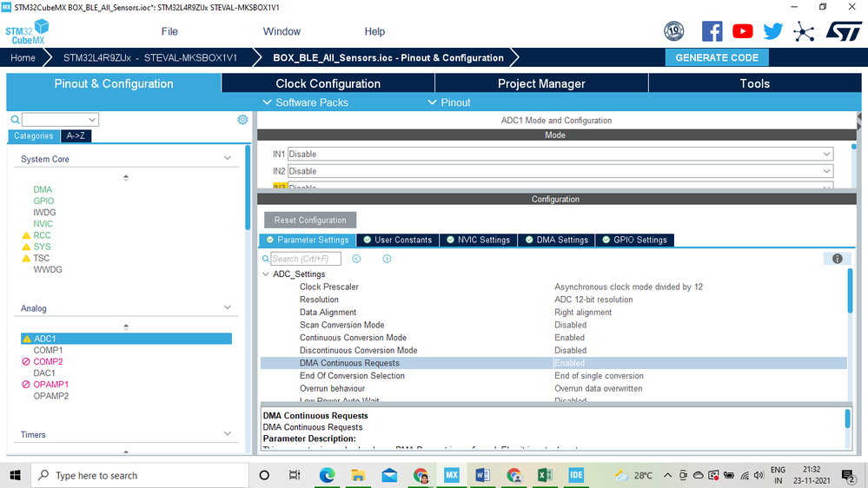Expand the Software Packs menu
Viewport: 868px width, 488px height.
point(306,102)
